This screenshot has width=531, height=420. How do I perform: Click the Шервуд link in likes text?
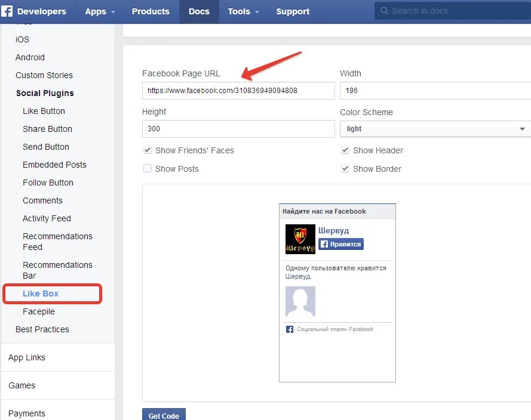tap(297, 276)
